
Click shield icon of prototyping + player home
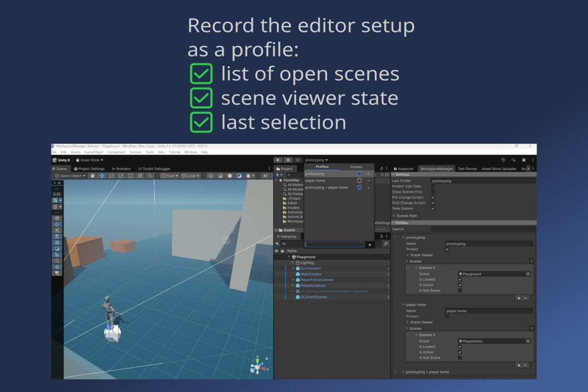[x=359, y=187]
